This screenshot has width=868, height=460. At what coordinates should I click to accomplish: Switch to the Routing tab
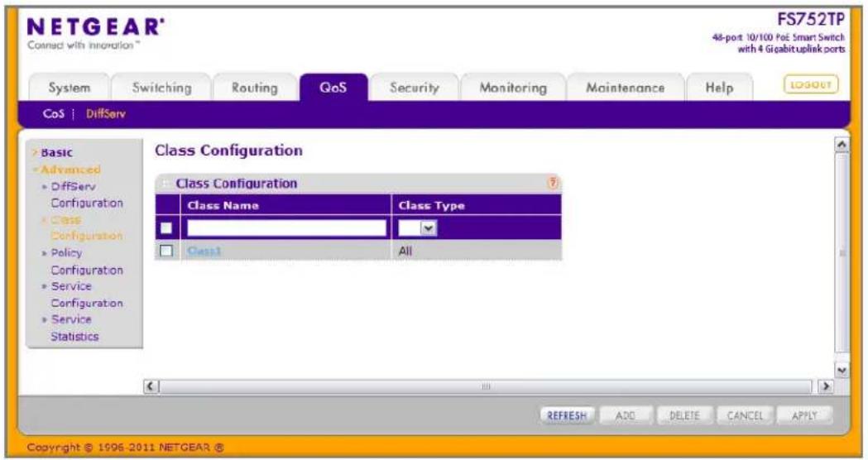coord(255,88)
